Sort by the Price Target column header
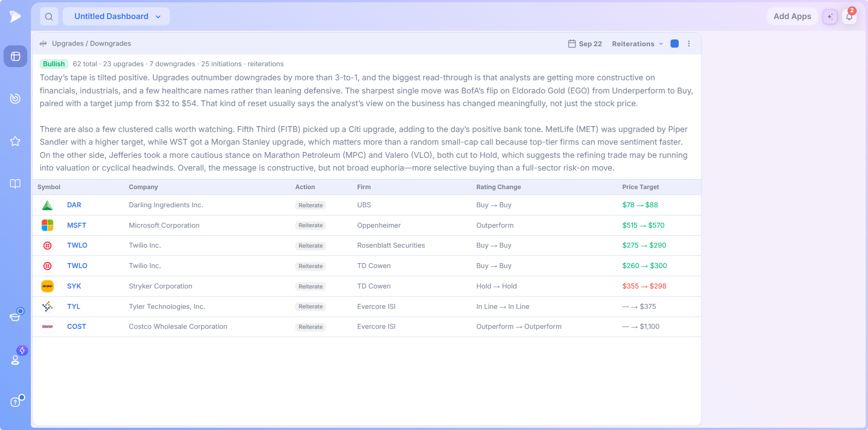 (x=641, y=187)
